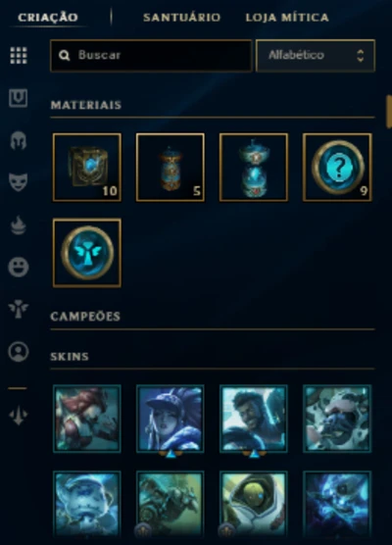Image resolution: width=392 pixels, height=545 pixels.
Task: Open the Alfabético sort dropdown
Action: point(316,56)
